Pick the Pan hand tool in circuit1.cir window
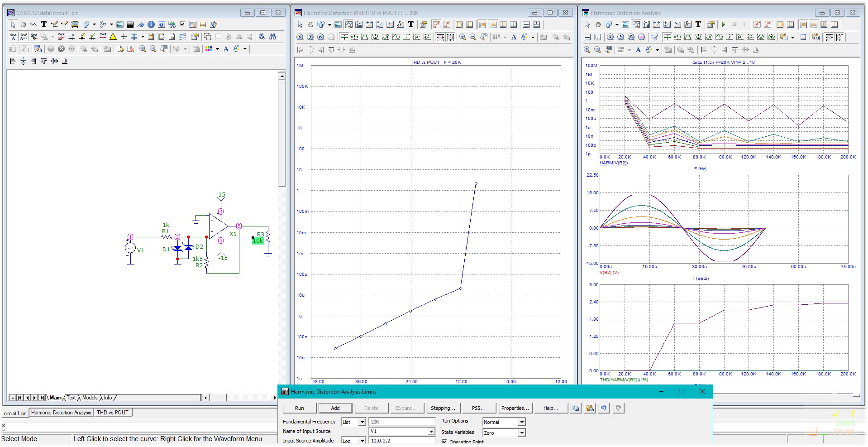 (23, 24)
